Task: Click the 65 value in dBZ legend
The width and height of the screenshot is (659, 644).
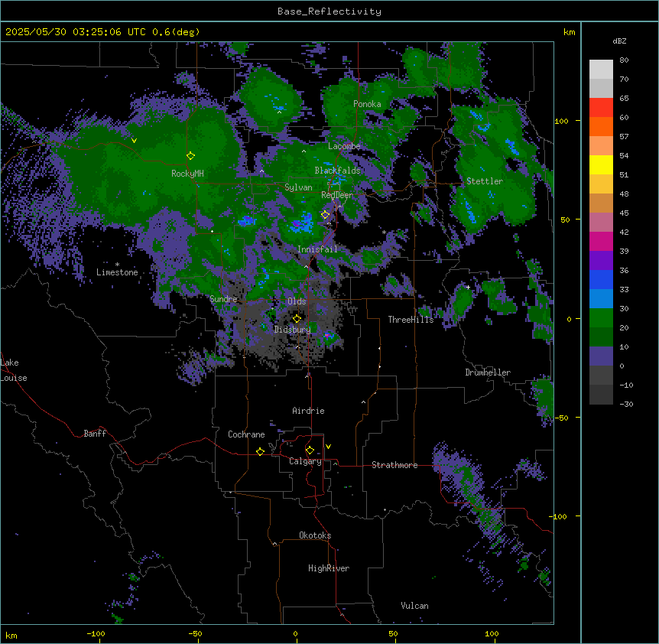Action: [624, 99]
